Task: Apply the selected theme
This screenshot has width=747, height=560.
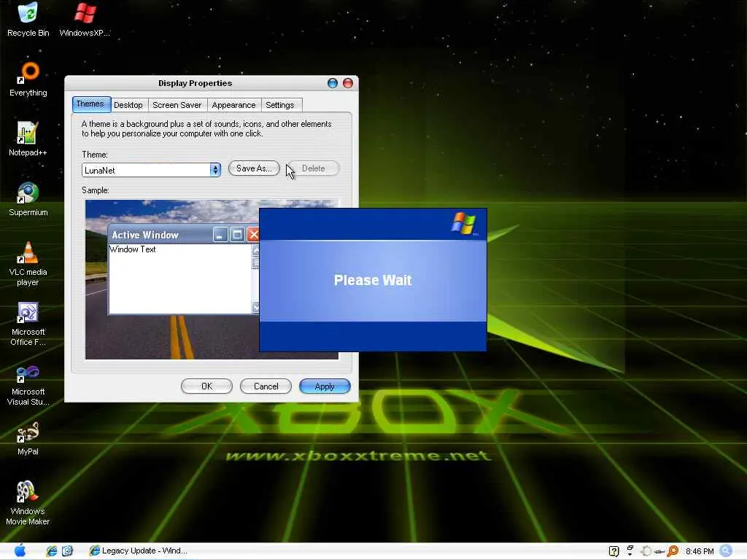Action: [325, 386]
